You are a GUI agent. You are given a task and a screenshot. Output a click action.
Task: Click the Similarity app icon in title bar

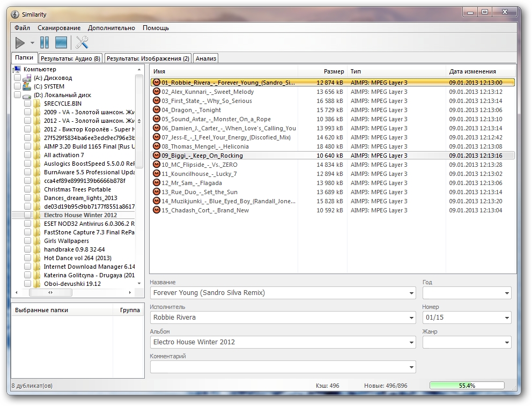point(15,13)
